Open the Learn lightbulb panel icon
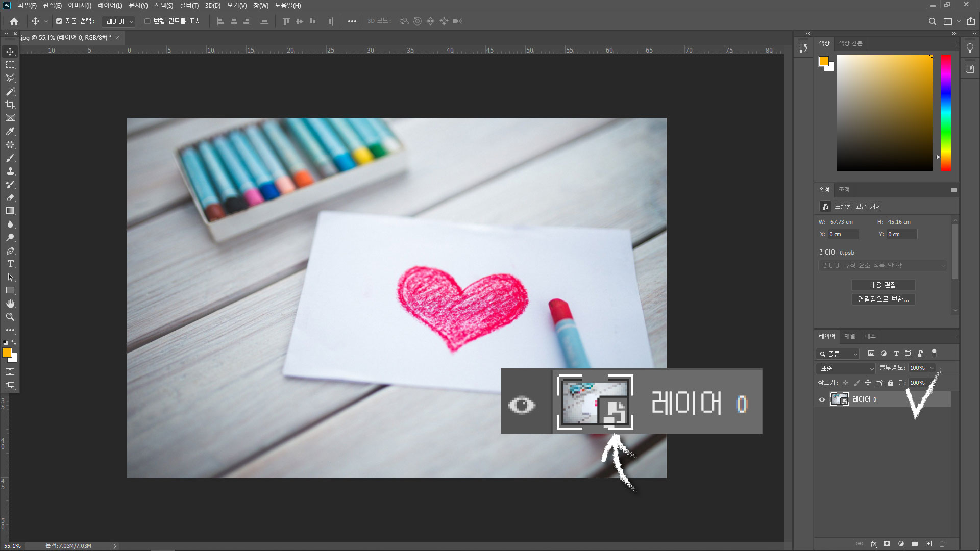Image resolution: width=980 pixels, height=551 pixels. tap(970, 48)
